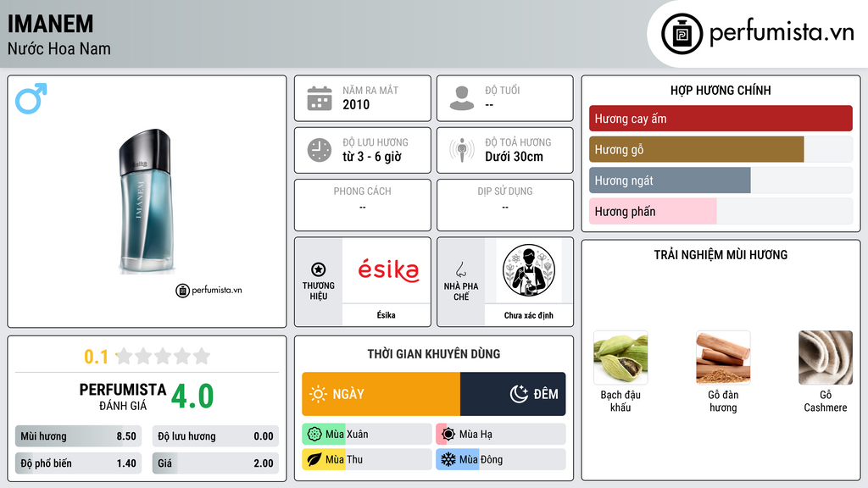
Task: Click the snowflake icon for Mùa Đông
Action: (x=448, y=460)
